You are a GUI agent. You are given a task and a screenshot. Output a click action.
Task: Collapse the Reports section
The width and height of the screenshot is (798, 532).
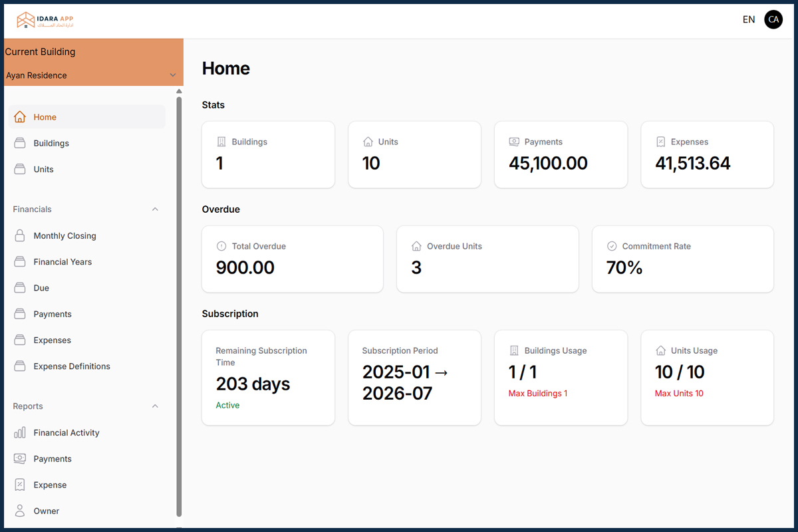tap(155, 406)
